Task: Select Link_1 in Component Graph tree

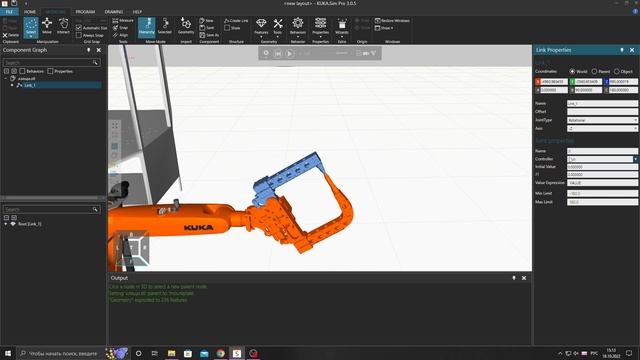Action: coord(29,85)
